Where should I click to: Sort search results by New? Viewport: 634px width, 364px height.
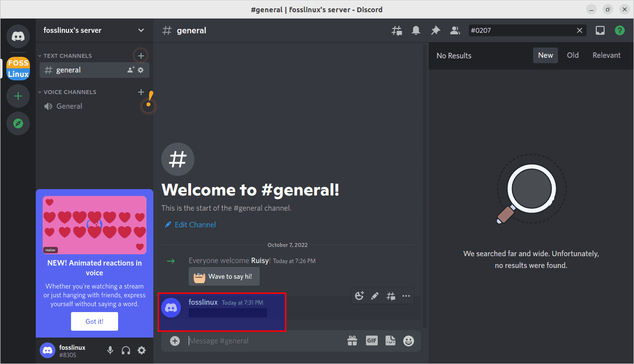pos(545,55)
